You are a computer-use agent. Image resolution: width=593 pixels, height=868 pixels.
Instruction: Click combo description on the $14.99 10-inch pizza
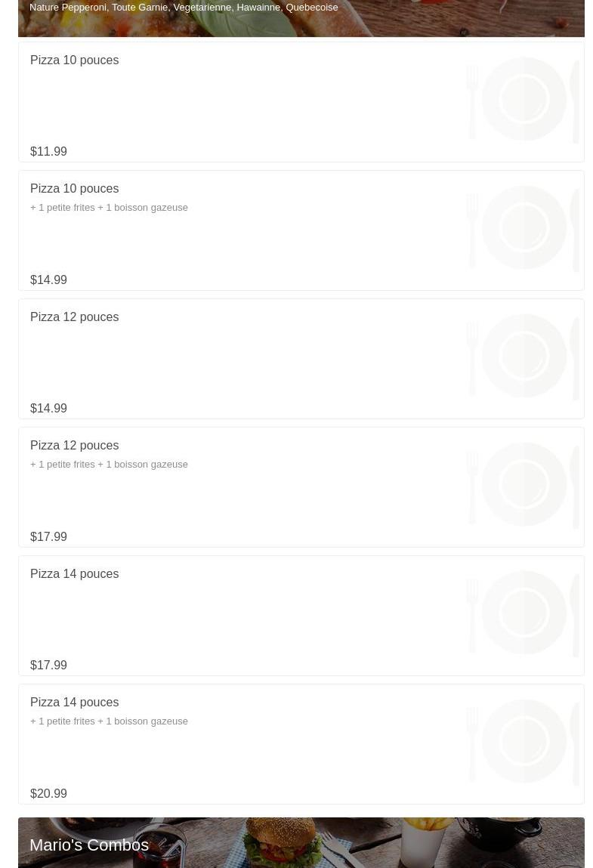(x=109, y=208)
